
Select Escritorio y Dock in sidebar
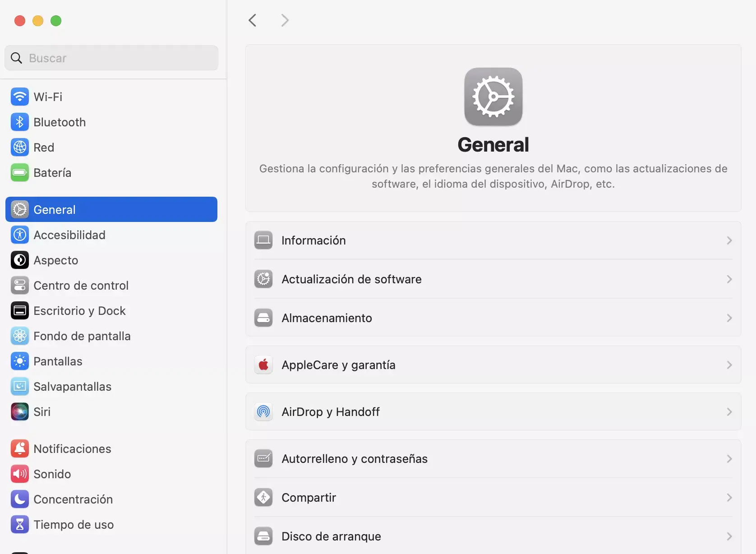click(79, 310)
